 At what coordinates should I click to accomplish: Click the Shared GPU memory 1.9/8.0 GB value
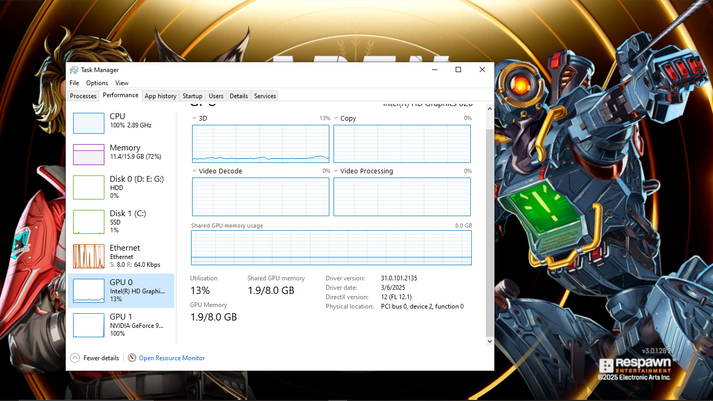point(271,291)
